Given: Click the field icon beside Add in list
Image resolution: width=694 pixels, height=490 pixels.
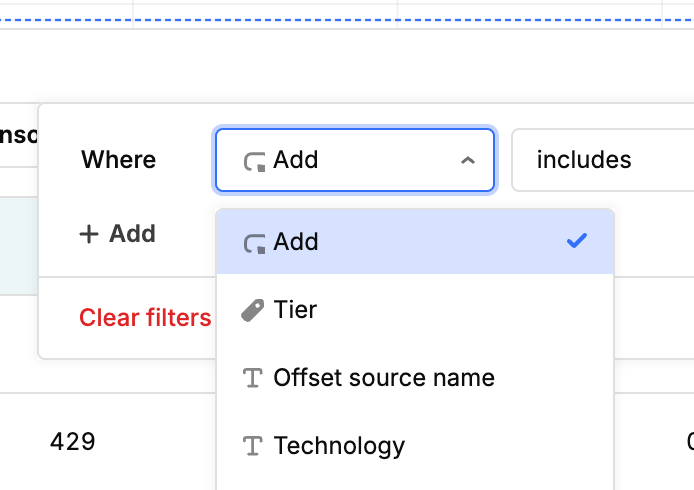Looking at the screenshot, I should (x=254, y=242).
